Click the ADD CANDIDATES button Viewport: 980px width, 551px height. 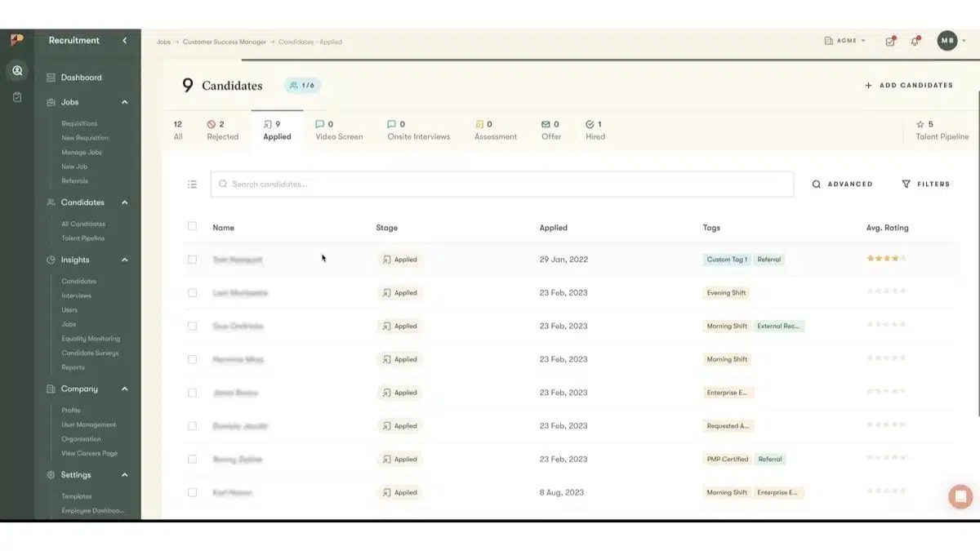tap(909, 85)
